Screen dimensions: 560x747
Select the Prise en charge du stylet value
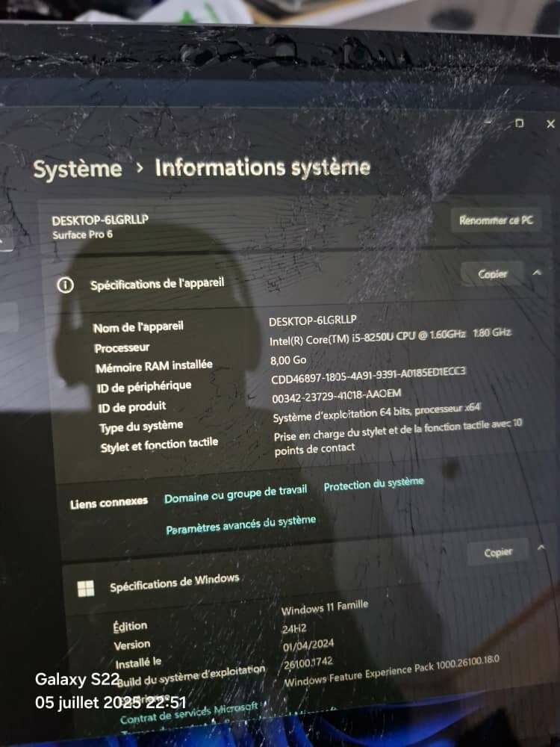(x=398, y=438)
